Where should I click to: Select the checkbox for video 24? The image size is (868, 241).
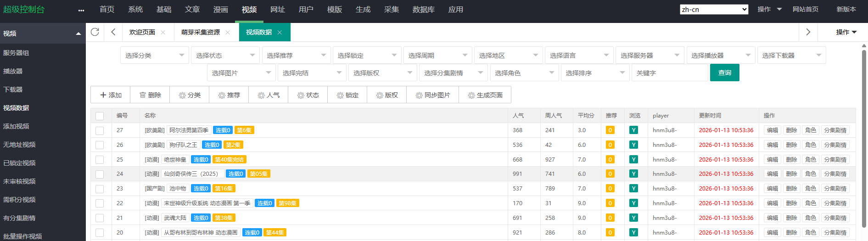tap(100, 174)
